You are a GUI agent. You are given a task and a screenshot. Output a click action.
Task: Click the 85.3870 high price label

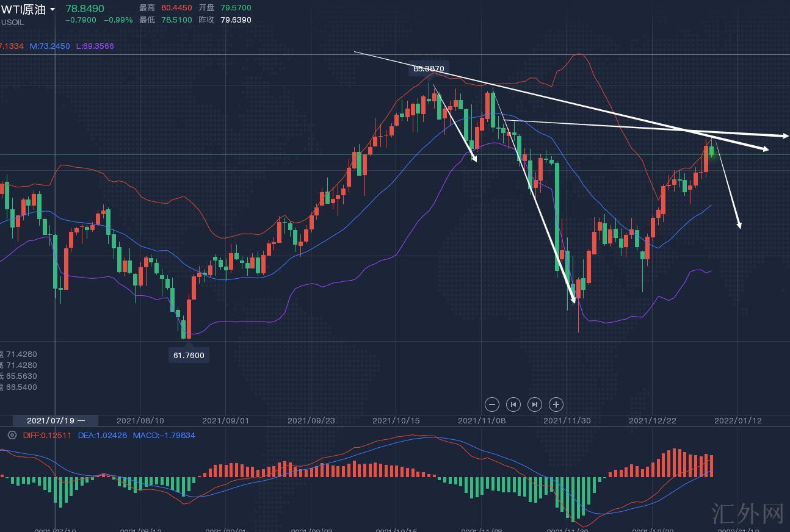[x=429, y=69]
